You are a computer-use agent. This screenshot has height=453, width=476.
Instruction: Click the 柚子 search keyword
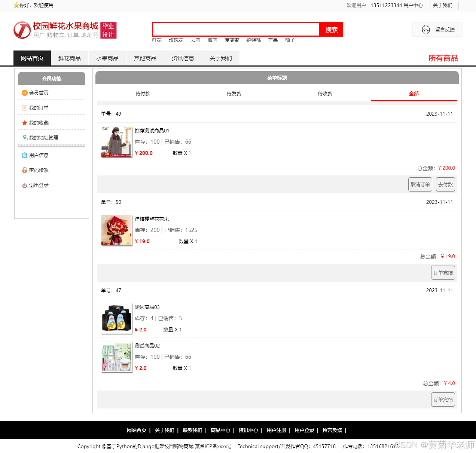pos(290,40)
